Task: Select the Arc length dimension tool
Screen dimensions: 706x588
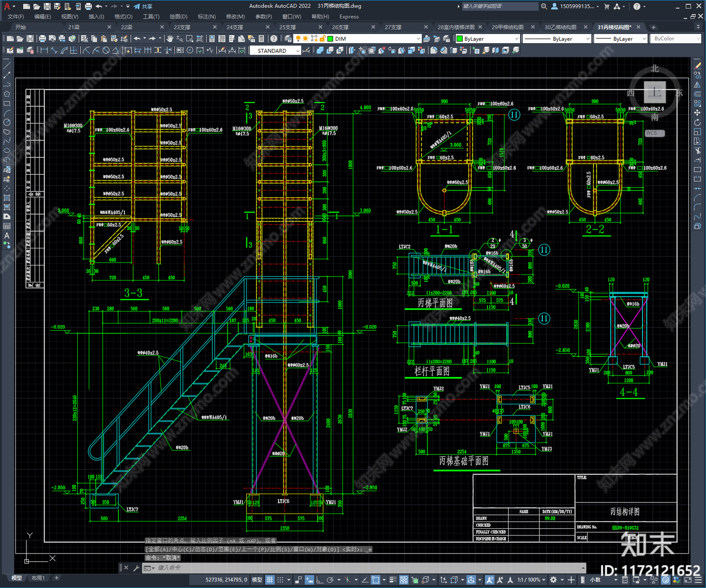Action: coord(64,50)
